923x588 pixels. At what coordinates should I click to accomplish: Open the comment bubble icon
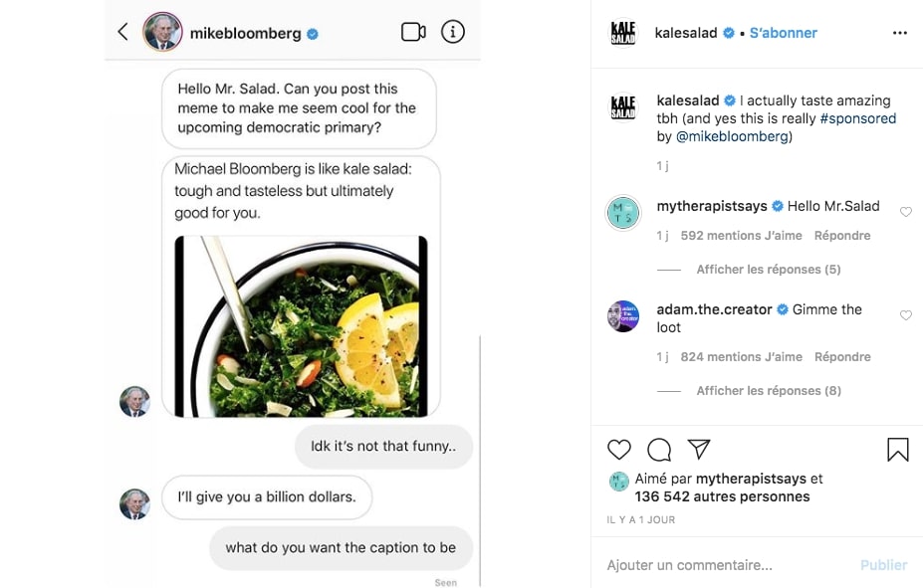click(657, 450)
